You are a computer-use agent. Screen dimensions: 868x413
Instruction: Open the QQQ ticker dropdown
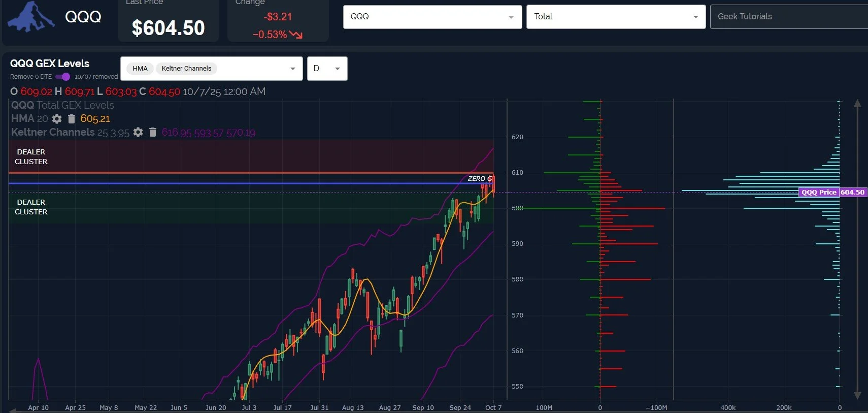coord(432,17)
